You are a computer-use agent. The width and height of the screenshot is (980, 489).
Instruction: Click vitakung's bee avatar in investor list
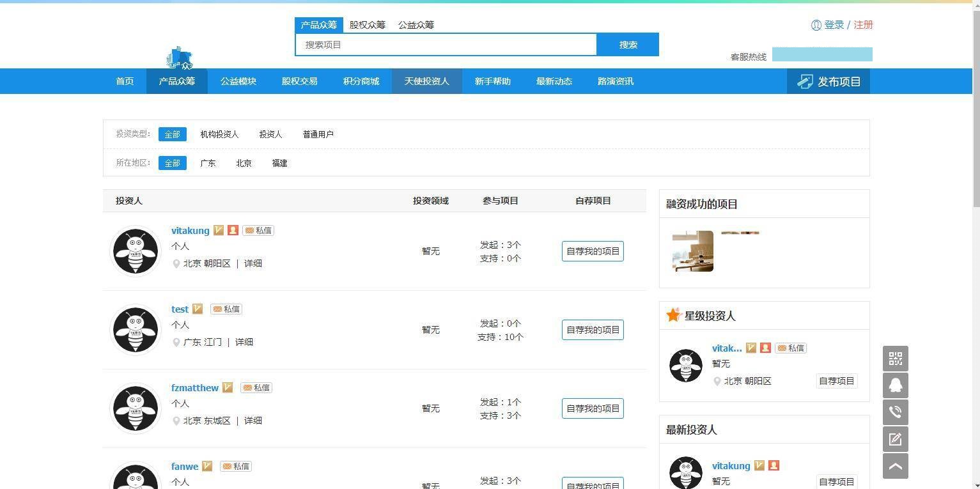136,251
